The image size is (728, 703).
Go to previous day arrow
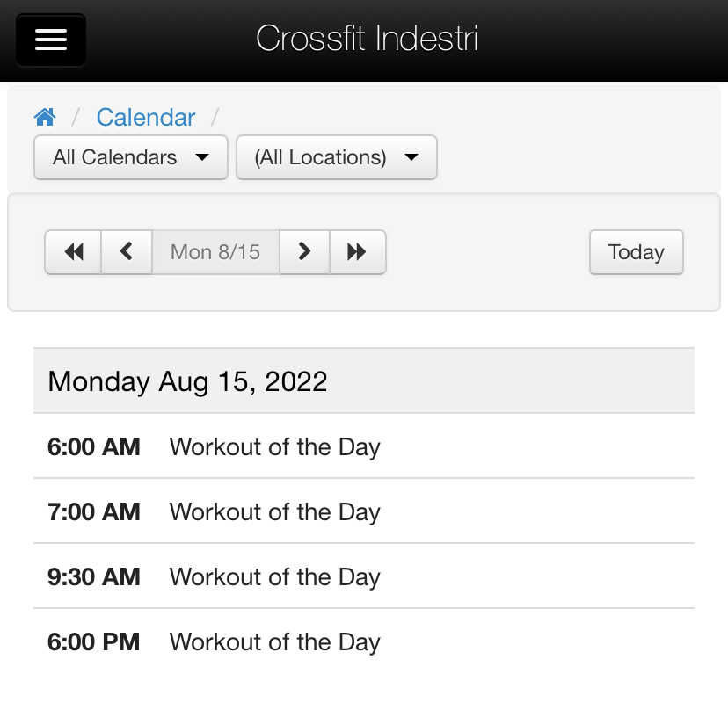coord(127,252)
